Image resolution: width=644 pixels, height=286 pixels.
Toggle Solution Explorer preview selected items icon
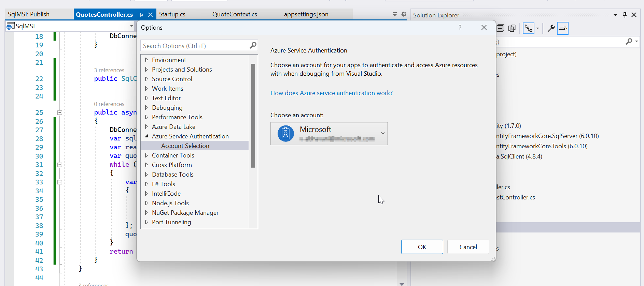click(563, 28)
